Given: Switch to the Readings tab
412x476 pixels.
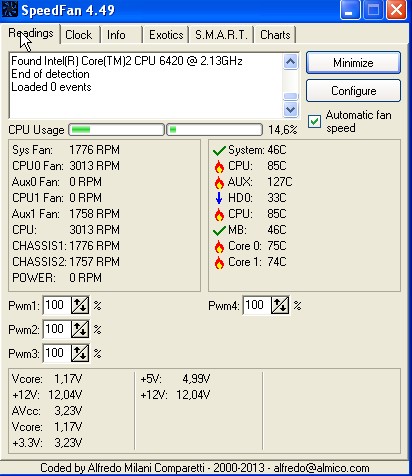Looking at the screenshot, I should click(x=31, y=33).
